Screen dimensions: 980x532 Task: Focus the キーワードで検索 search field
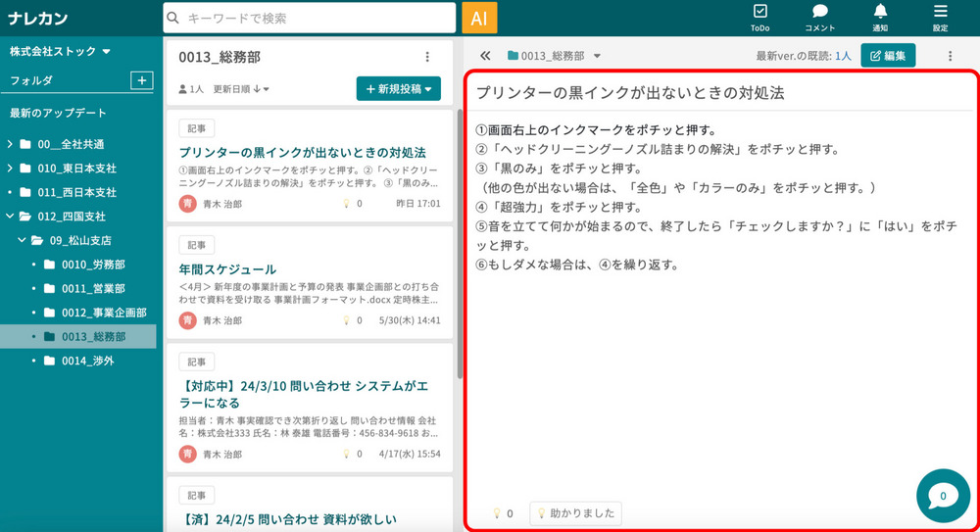pos(310,19)
